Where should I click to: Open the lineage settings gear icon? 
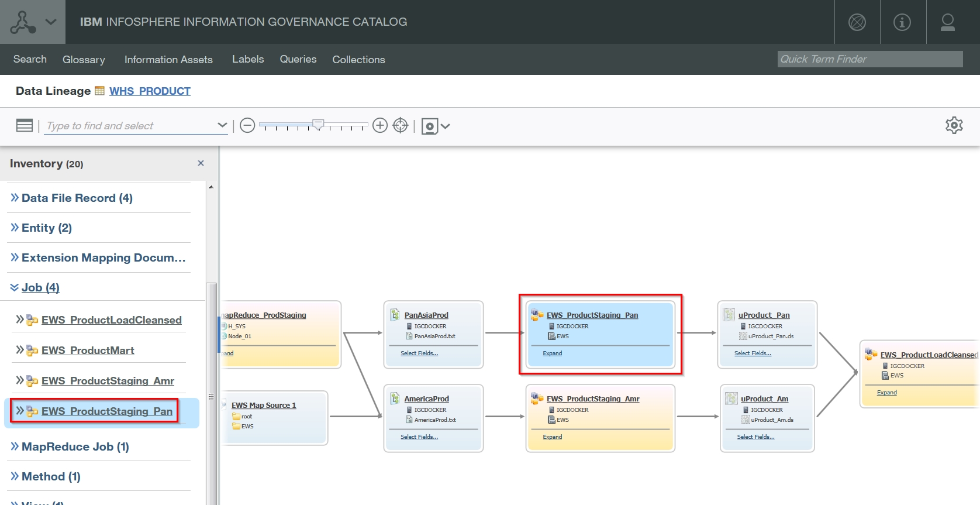click(954, 125)
